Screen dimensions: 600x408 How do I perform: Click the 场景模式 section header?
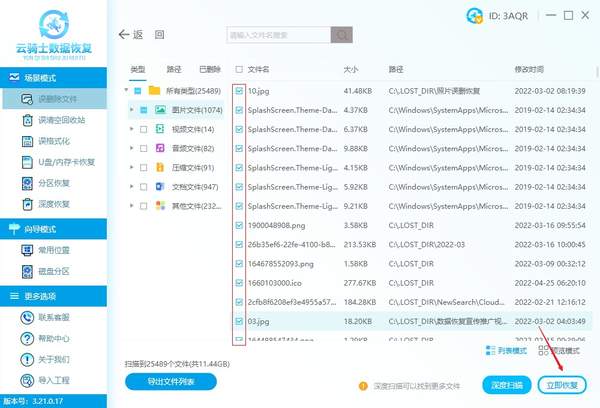(54, 78)
